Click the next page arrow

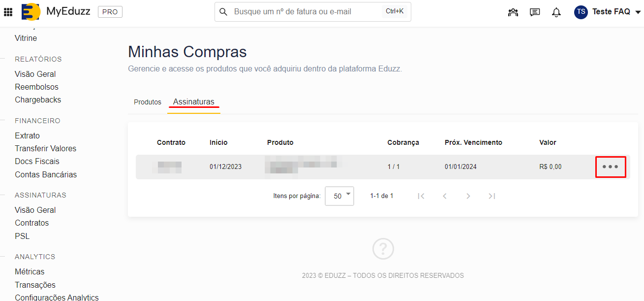click(x=468, y=196)
